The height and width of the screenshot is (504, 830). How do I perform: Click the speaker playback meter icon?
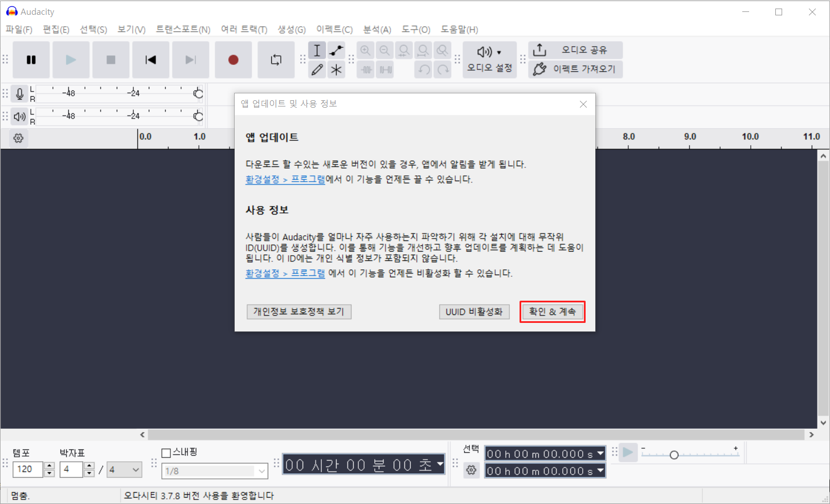(20, 117)
